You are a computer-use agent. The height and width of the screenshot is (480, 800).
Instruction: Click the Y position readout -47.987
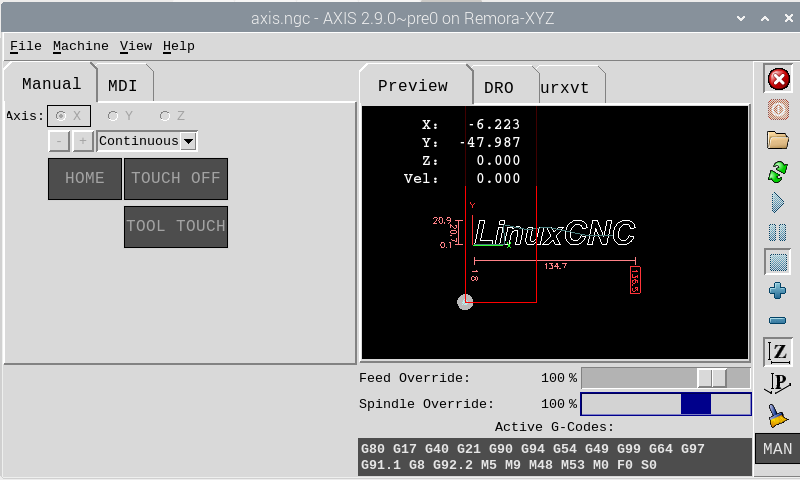[490, 142]
